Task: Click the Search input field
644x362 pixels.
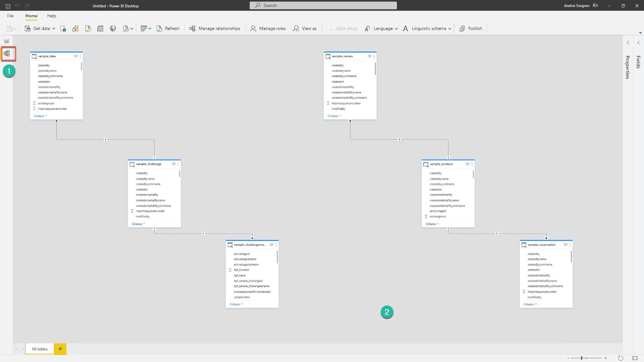Action: click(323, 5)
